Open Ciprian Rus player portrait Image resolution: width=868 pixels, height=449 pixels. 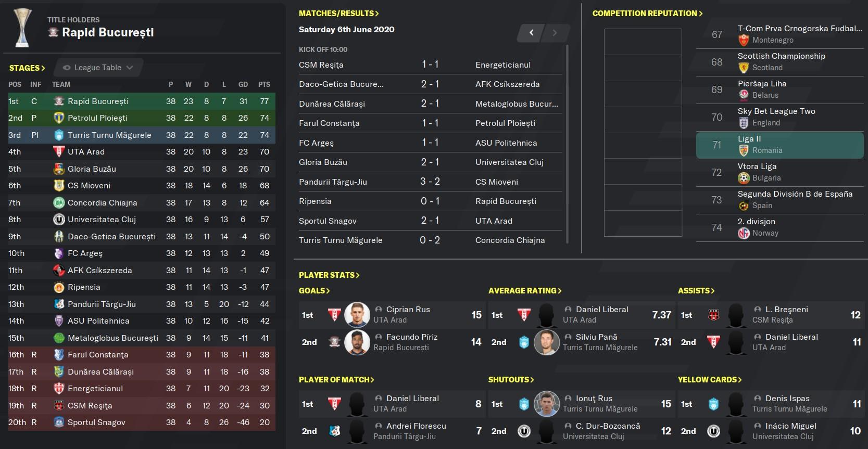(357, 315)
